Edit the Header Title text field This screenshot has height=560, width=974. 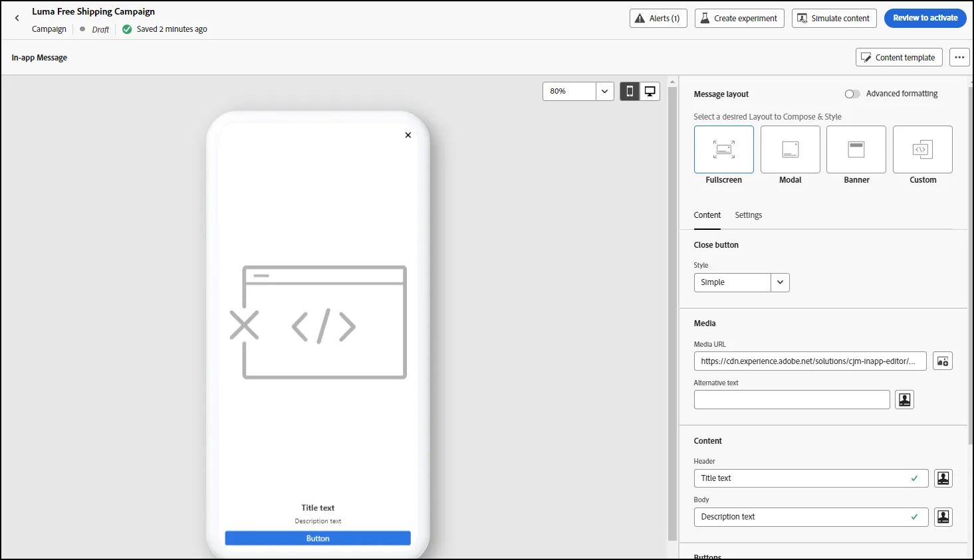[811, 478]
